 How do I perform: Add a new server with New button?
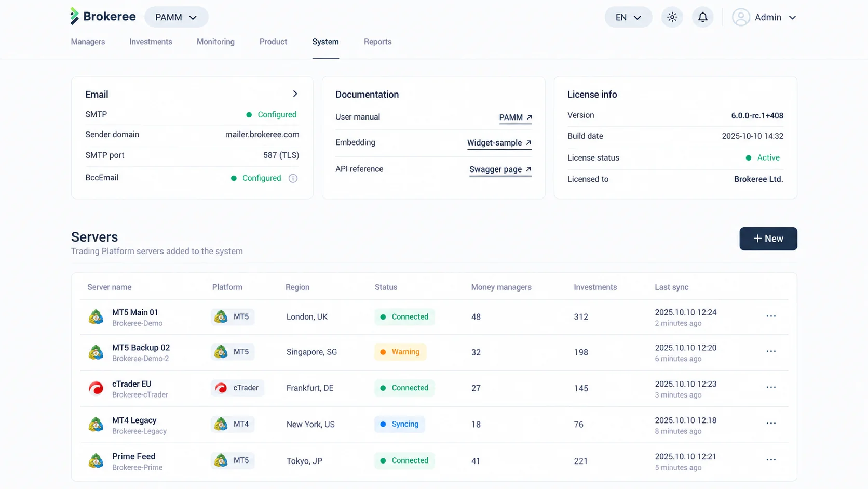click(768, 239)
